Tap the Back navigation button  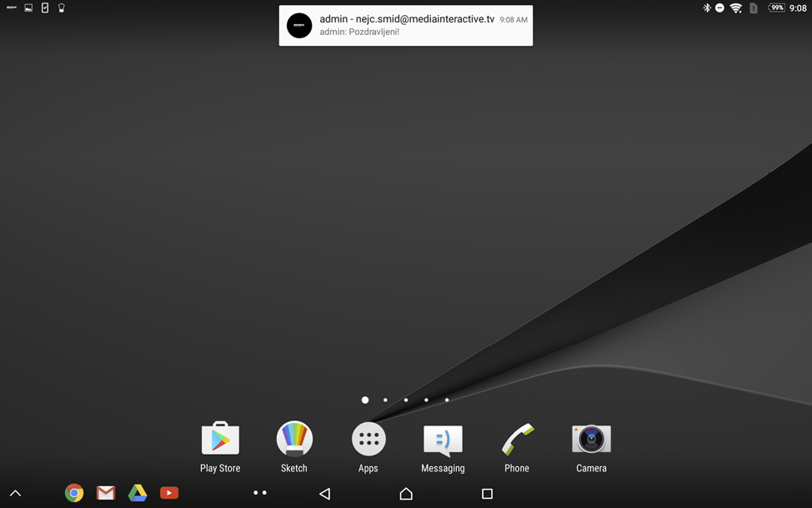(x=324, y=494)
